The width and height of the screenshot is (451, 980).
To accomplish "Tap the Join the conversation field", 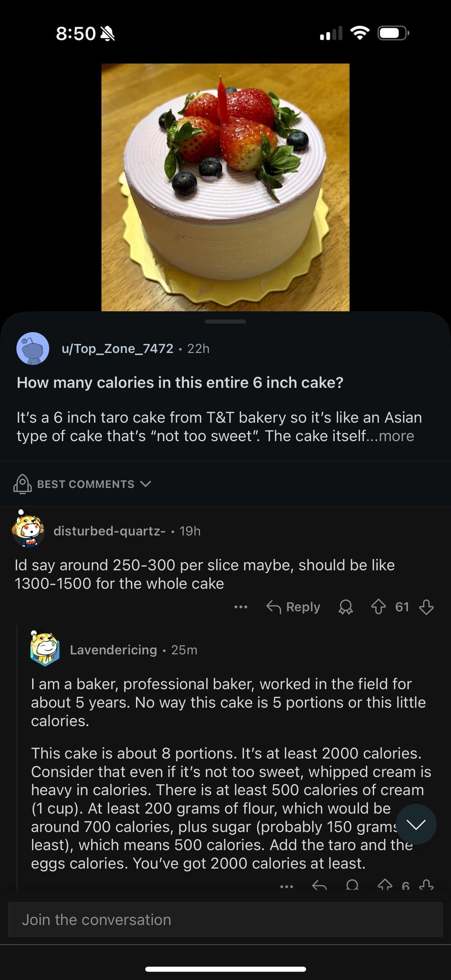I will pyautogui.click(x=225, y=919).
